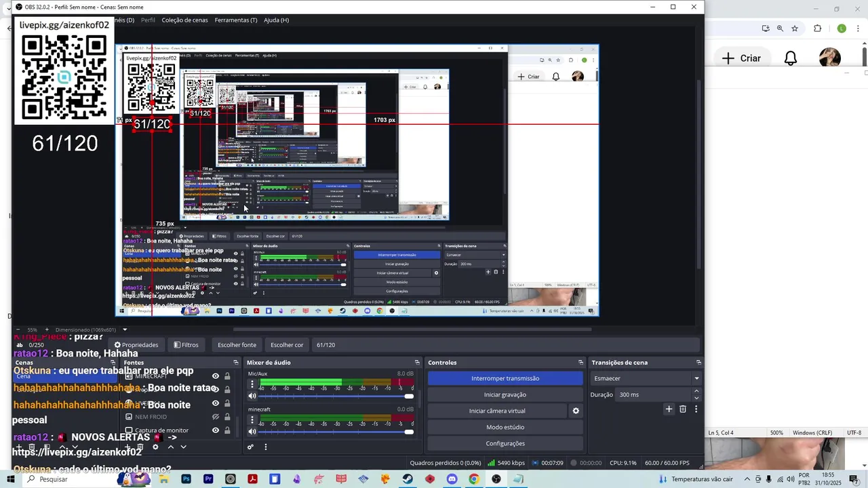The width and height of the screenshot is (868, 488).
Task: Open virtual camera settings gear
Action: (576, 411)
